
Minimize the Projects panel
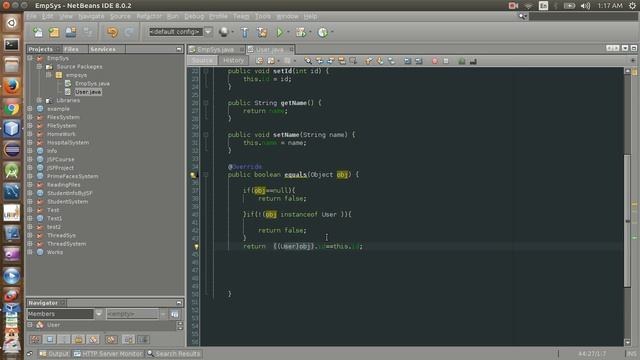pyautogui.click(x=179, y=49)
